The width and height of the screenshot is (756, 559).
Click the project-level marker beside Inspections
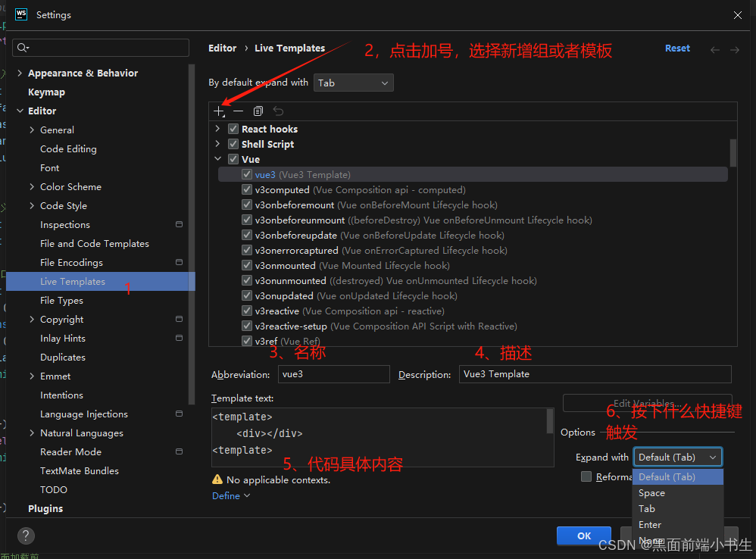pyautogui.click(x=179, y=224)
